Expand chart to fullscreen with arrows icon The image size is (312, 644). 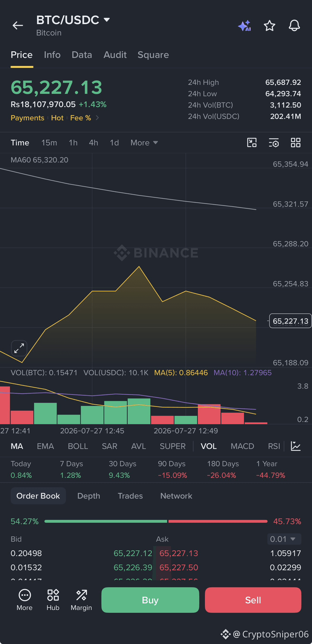point(19,348)
